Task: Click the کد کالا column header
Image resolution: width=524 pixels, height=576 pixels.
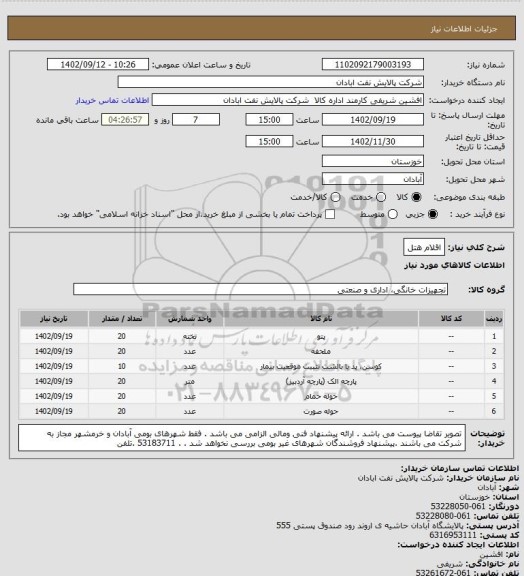Action: pyautogui.click(x=451, y=319)
